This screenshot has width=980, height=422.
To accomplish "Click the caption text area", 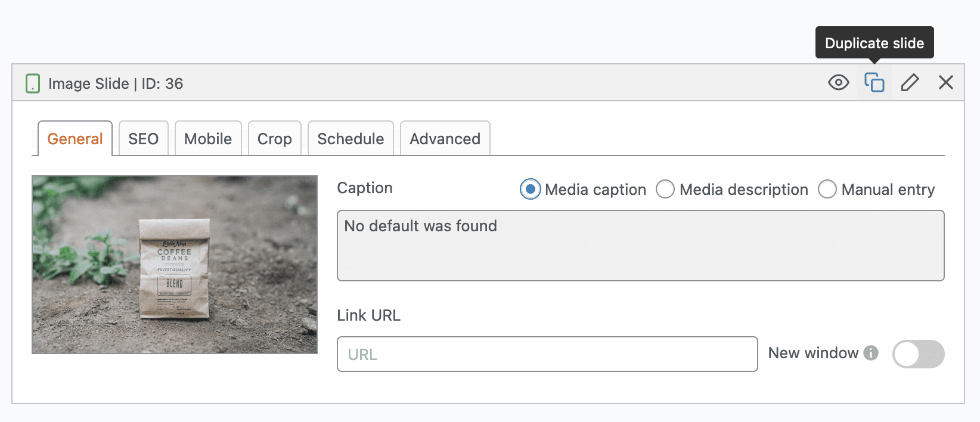I will coord(640,246).
